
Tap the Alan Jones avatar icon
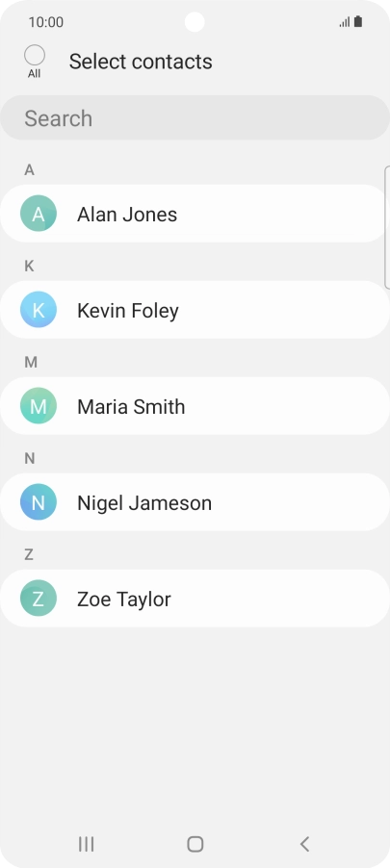point(39,213)
